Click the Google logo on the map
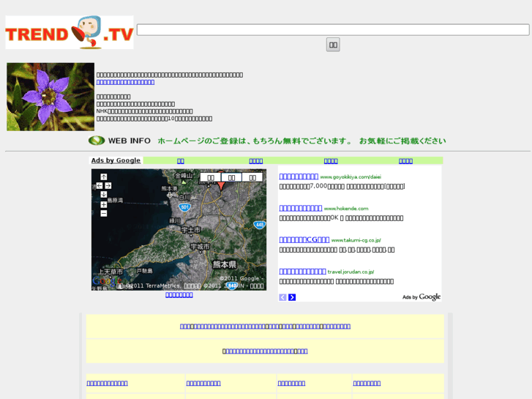The image size is (532, 399). pyautogui.click(x=107, y=281)
